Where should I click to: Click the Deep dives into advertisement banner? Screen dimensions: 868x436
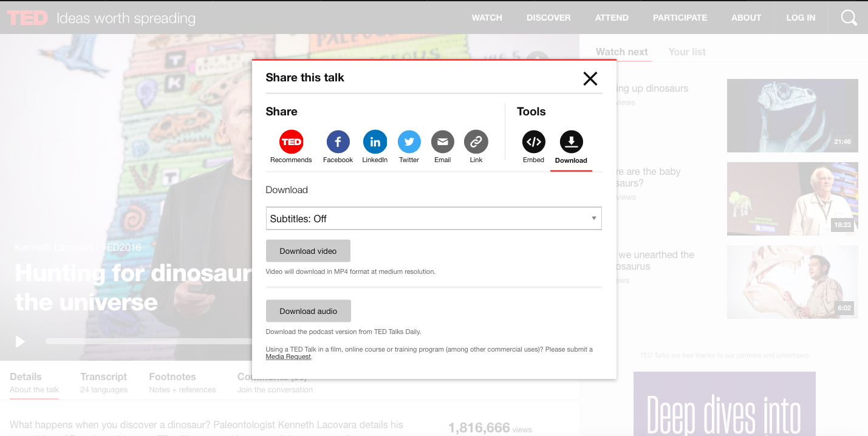(725, 404)
